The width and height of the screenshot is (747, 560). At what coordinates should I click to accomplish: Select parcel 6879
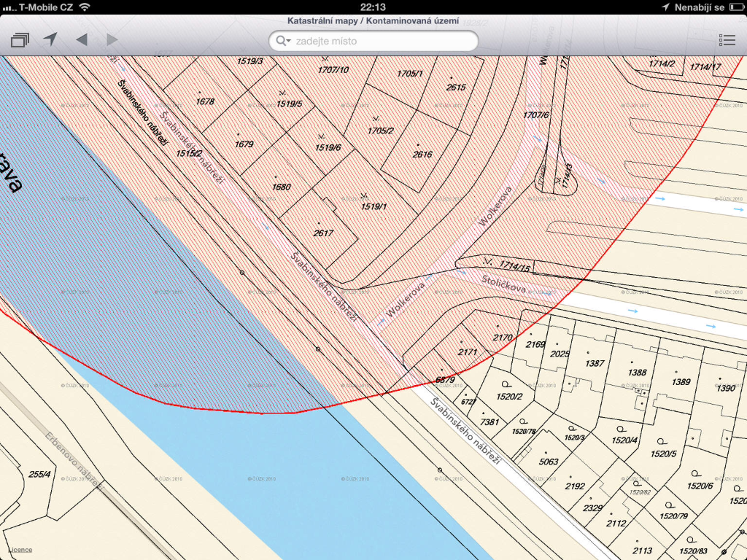click(x=446, y=380)
